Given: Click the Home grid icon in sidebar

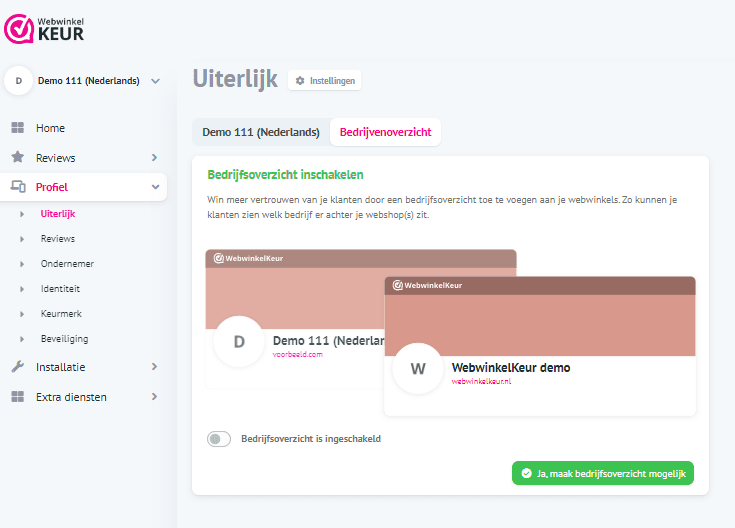Looking at the screenshot, I should coord(17,128).
